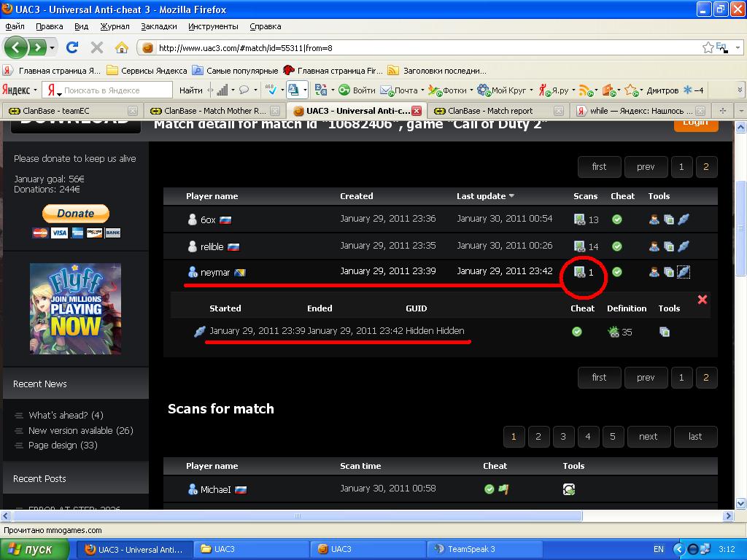The height and width of the screenshot is (560, 747).
Task: Click the vertical scrollbar down arrow
Action: point(741,503)
